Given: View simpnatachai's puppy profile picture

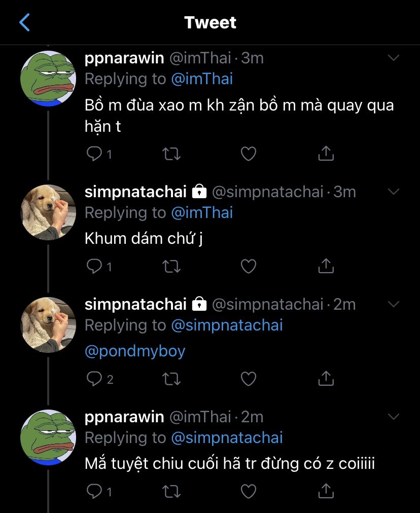Looking at the screenshot, I should [x=48, y=212].
